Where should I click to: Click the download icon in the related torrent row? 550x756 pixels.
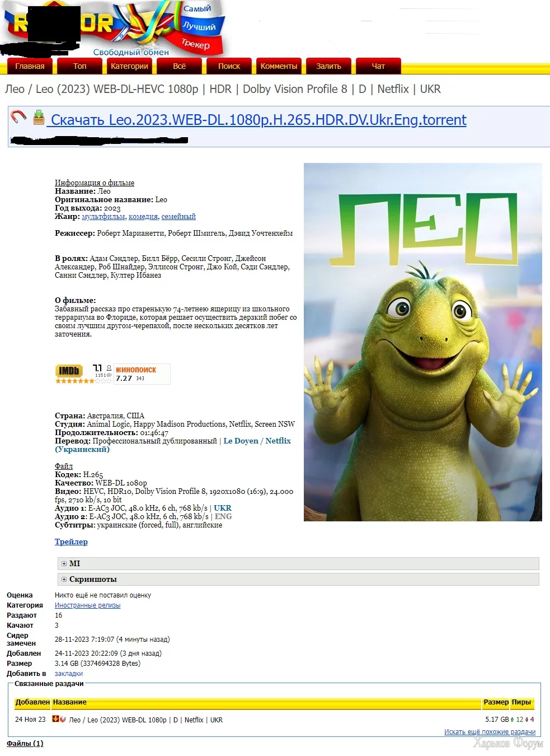point(55,719)
